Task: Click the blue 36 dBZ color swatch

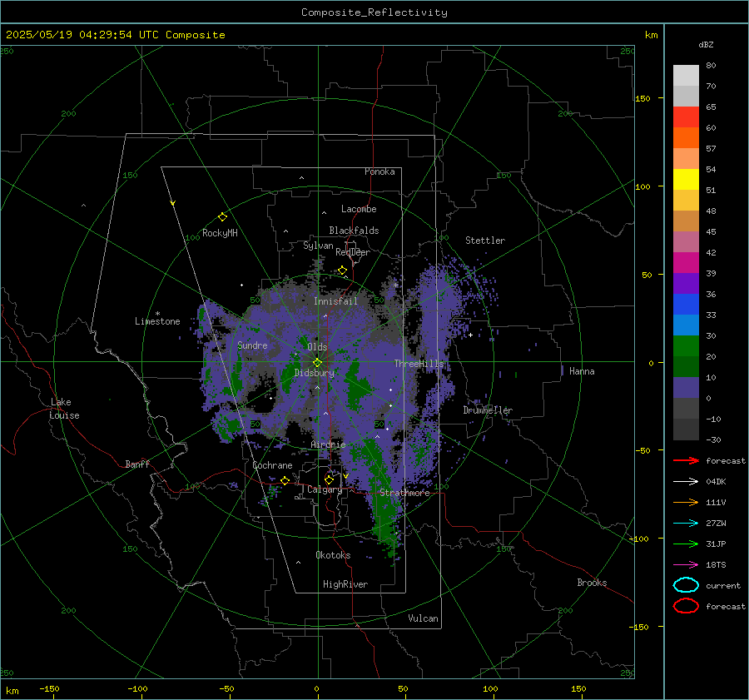Action: tap(686, 305)
